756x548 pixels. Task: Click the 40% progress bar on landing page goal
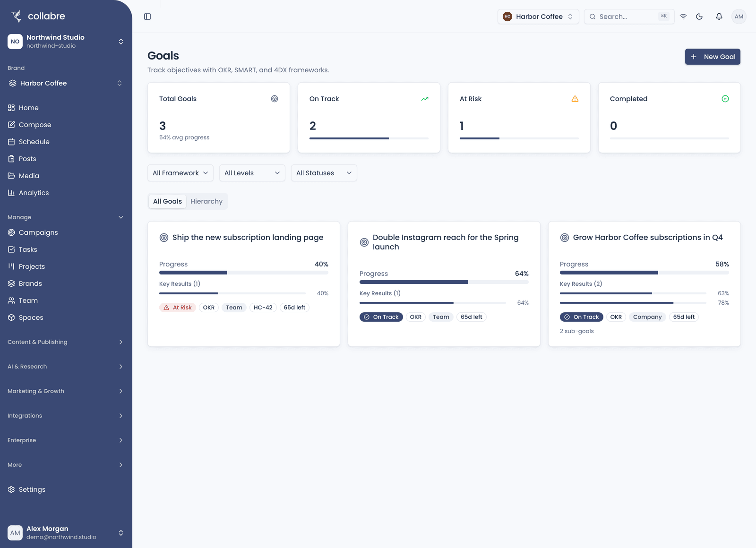click(x=244, y=273)
